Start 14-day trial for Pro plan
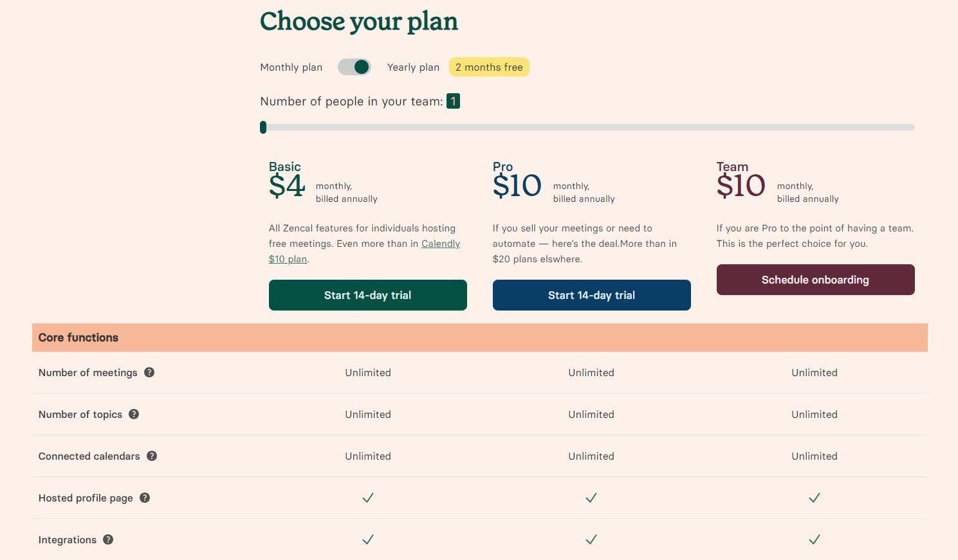 click(591, 295)
